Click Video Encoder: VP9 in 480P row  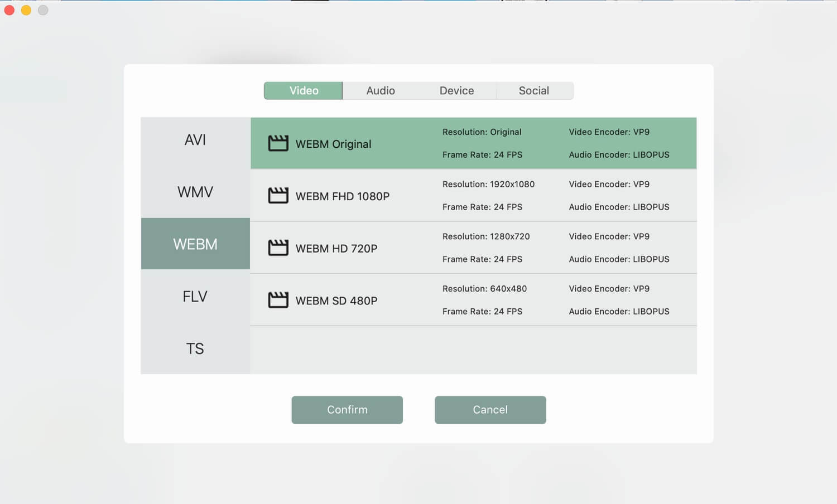coord(609,289)
